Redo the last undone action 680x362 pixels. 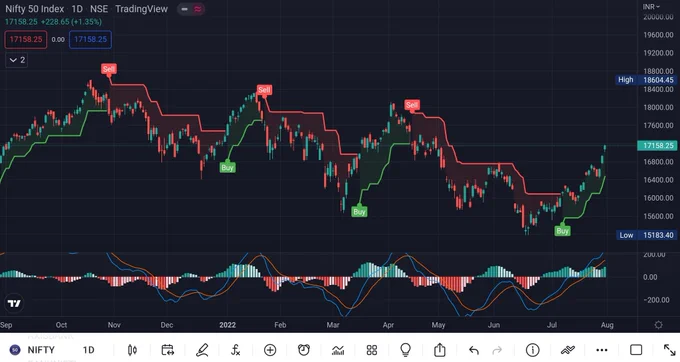pyautogui.click(x=497, y=350)
